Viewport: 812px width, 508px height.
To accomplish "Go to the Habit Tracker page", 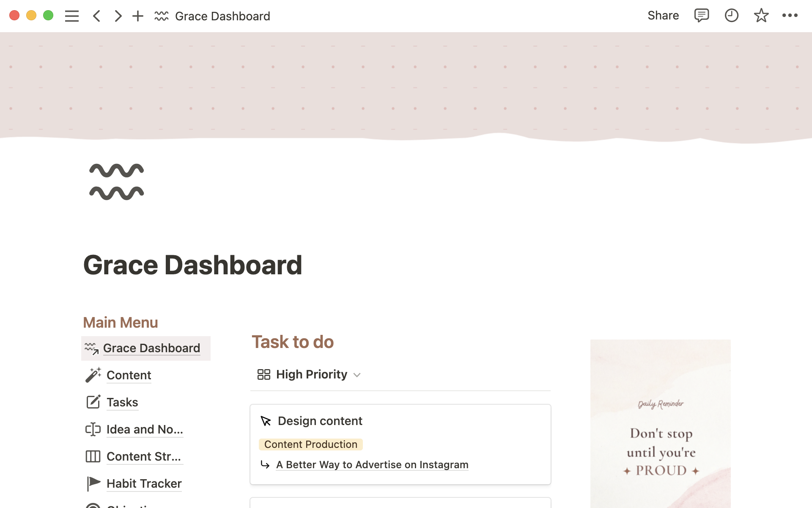I will pos(144,483).
